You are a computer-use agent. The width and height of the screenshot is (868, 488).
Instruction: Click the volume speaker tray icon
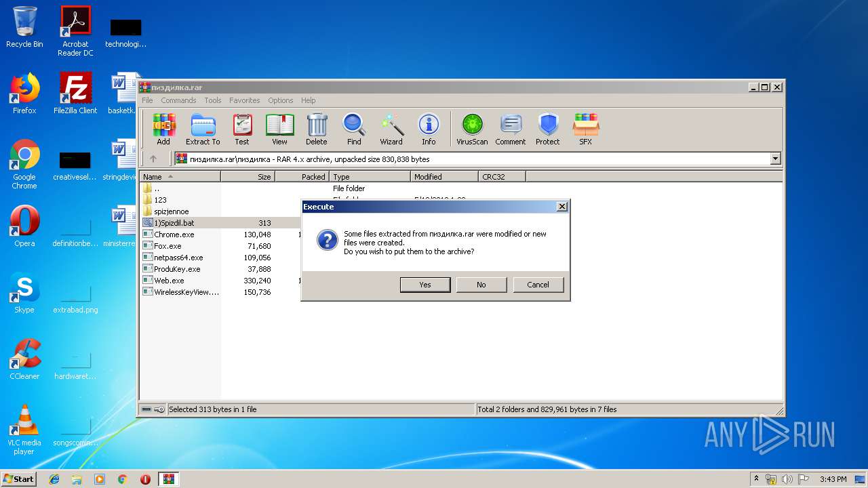coord(787,479)
